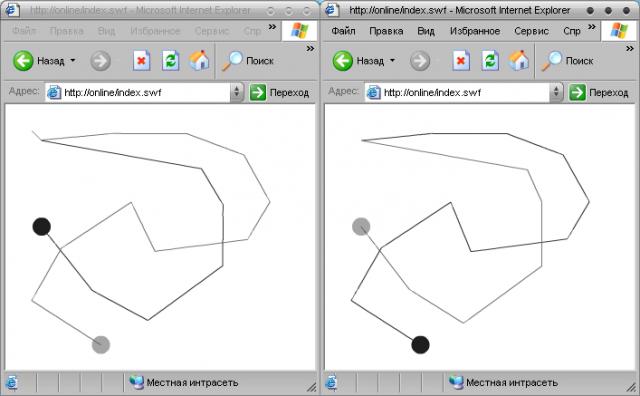Image resolution: width=640 pixels, height=396 pixels.
Task: Click Переход button in right window
Action: click(x=598, y=92)
